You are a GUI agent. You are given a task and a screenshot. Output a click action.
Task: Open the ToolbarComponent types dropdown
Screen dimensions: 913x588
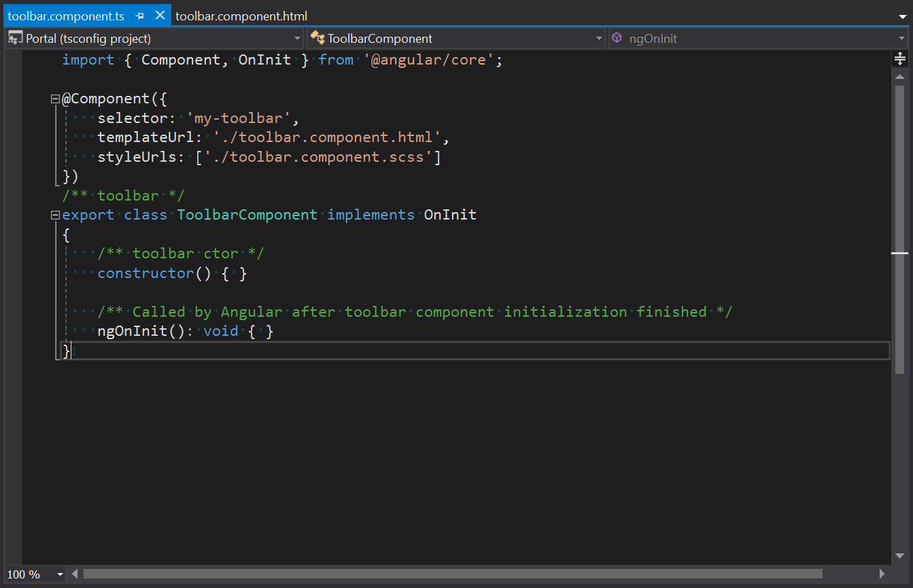tap(598, 38)
